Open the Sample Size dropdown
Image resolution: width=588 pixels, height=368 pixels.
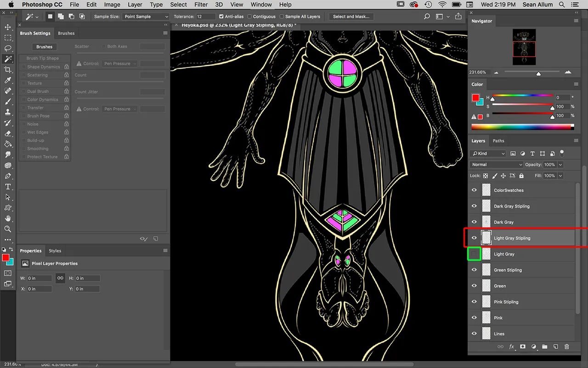pos(146,17)
